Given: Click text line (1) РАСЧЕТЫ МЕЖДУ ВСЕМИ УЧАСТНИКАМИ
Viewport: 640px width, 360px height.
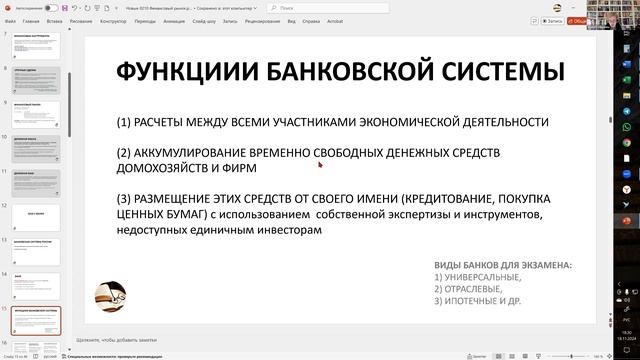Looking at the screenshot, I should (332, 122).
